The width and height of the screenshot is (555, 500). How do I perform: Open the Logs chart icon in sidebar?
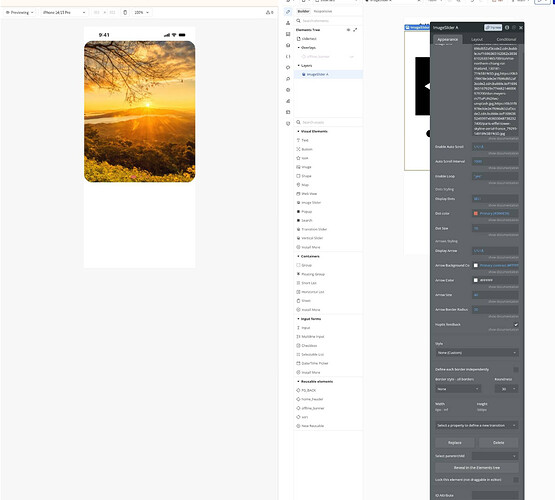coord(288,101)
